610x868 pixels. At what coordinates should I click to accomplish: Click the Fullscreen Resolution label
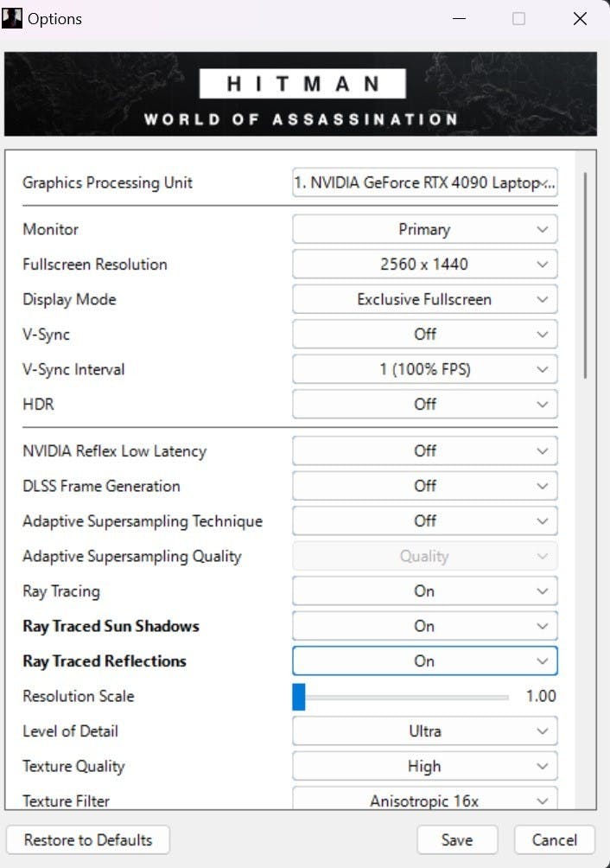(x=94, y=264)
